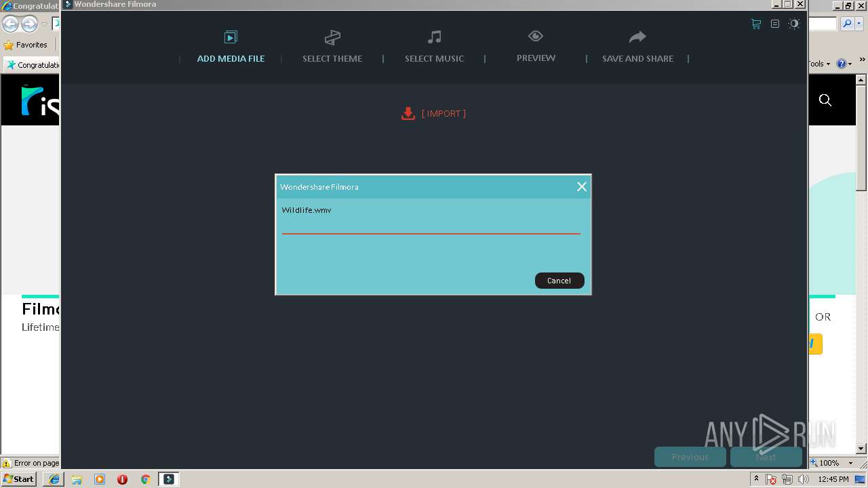Click the Wildlife.wmv file name text

pos(307,210)
